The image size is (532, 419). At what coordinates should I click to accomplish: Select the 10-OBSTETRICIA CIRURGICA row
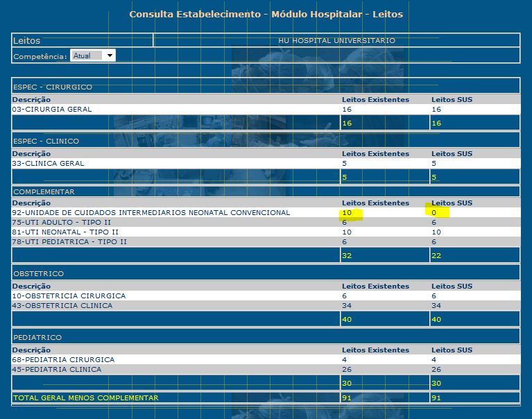coord(69,296)
